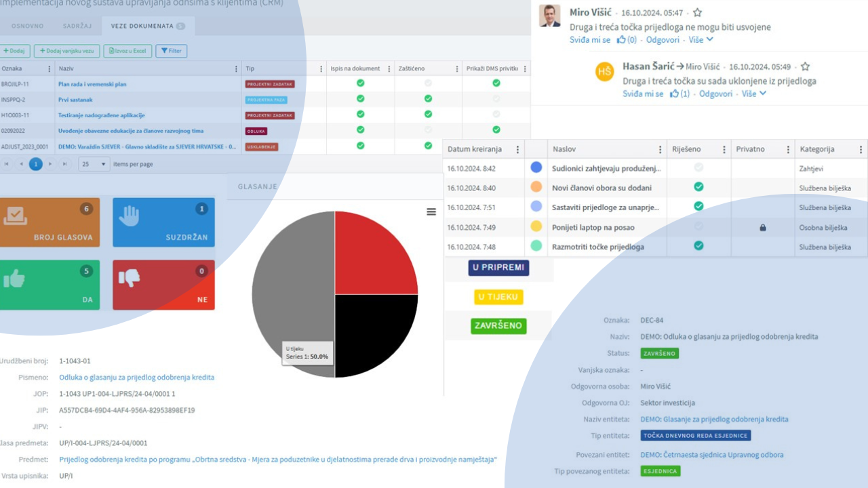
Task: Click blue color dot on Sudionici row
Action: coord(536,167)
